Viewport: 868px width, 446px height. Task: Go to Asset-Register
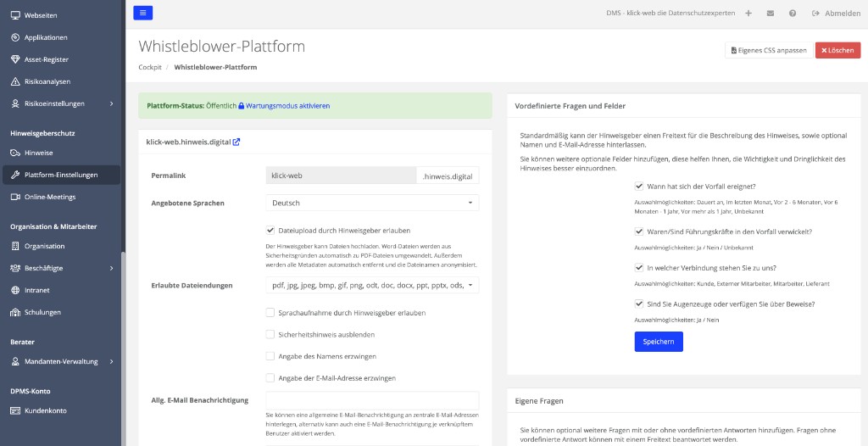tap(60, 59)
